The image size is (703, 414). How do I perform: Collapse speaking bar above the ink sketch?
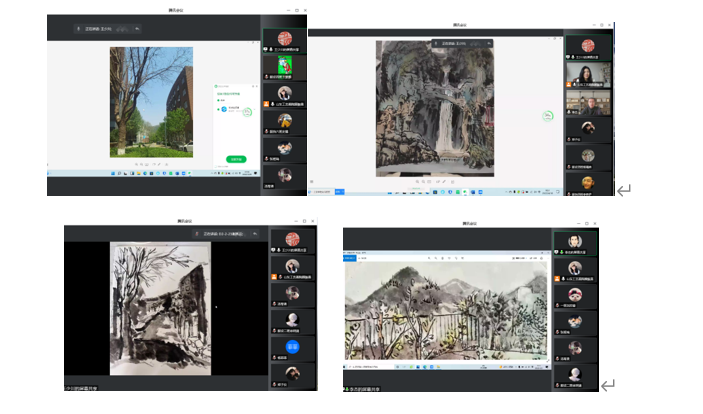(x=255, y=233)
